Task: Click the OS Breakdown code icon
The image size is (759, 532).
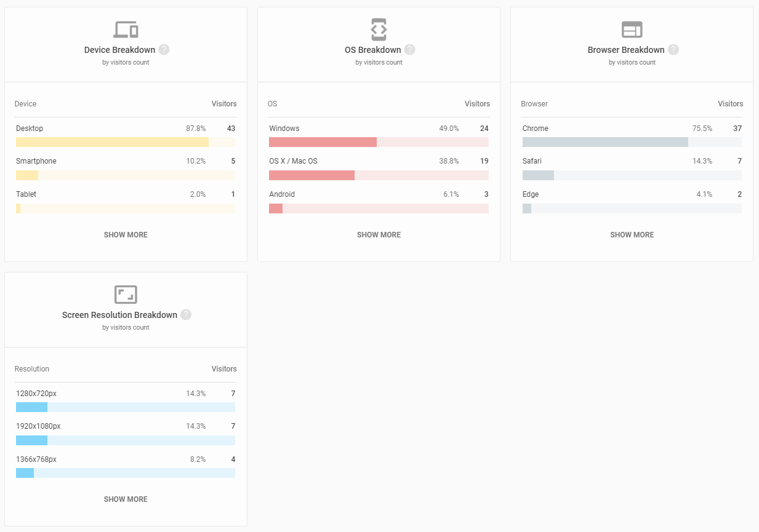Action: pos(379,30)
